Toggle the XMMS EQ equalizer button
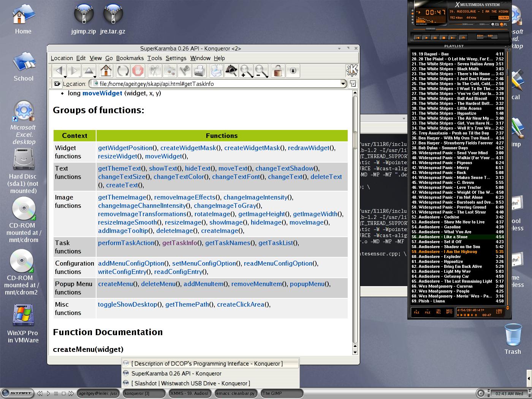Viewport: 532px width, 399px height. [x=495, y=24]
